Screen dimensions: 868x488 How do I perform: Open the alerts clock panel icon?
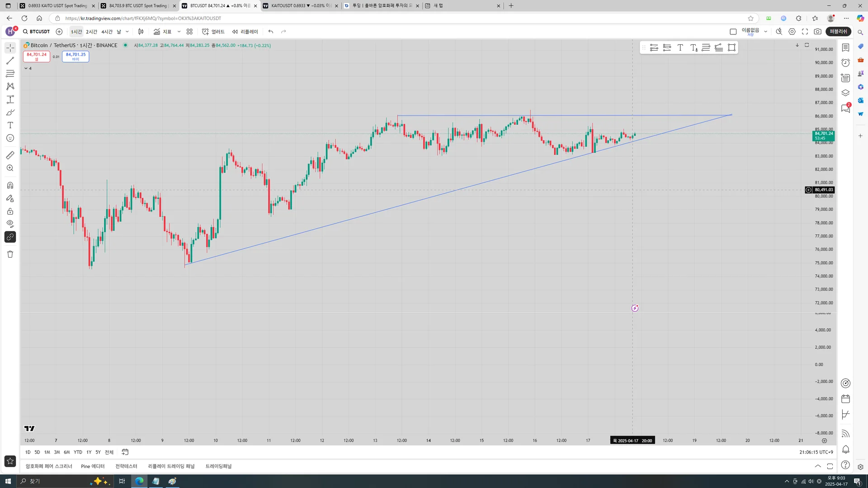(845, 63)
